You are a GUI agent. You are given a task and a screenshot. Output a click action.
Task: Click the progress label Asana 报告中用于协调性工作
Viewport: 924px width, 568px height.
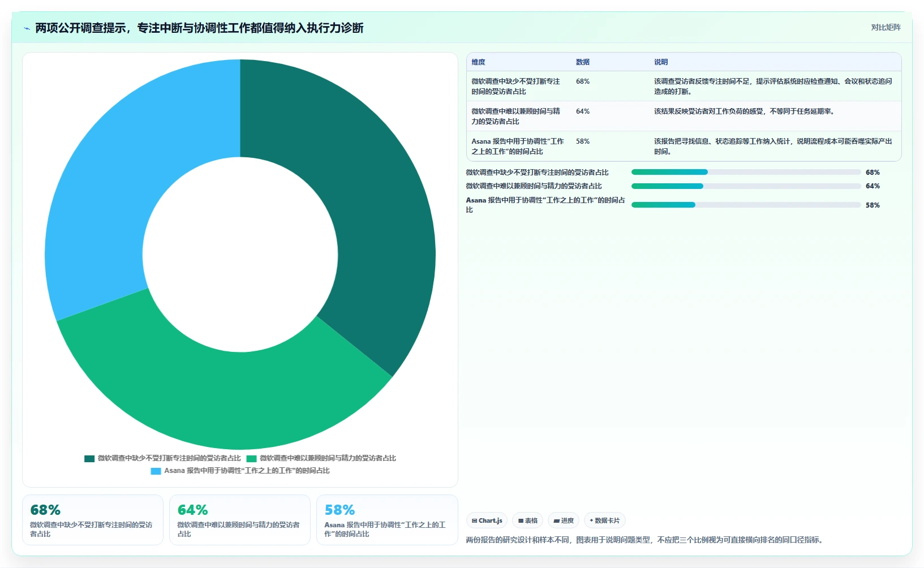[x=545, y=205]
